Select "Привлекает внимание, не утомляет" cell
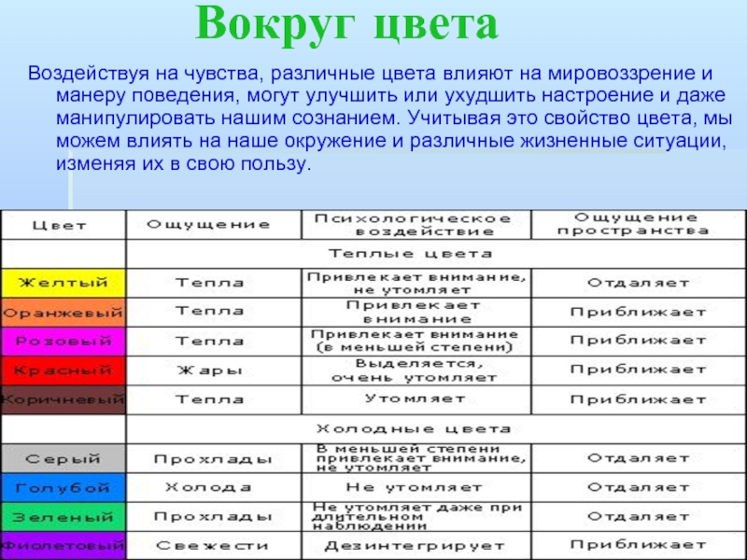Image resolution: width=747 pixels, height=560 pixels. [416, 283]
